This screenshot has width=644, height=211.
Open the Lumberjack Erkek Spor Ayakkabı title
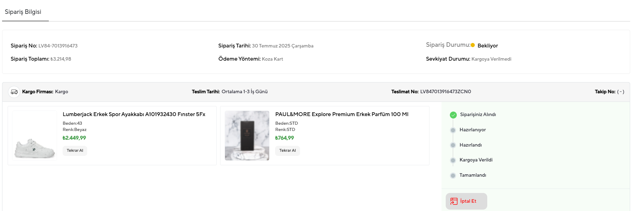[134, 114]
